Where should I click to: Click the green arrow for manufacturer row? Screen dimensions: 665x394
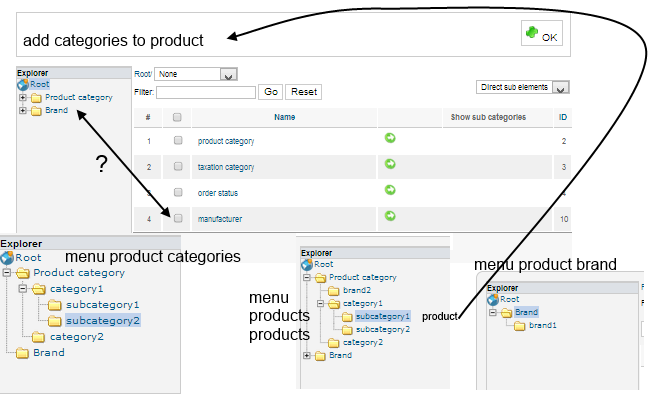click(x=390, y=216)
